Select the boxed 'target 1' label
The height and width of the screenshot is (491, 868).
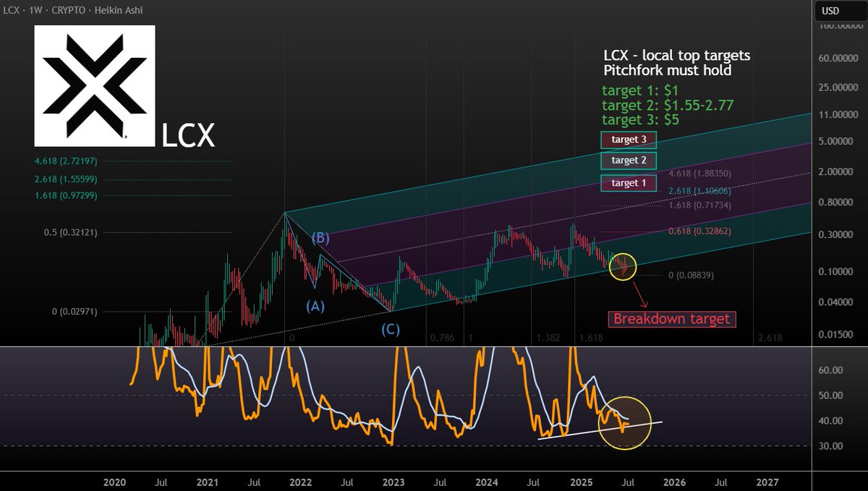pos(629,183)
